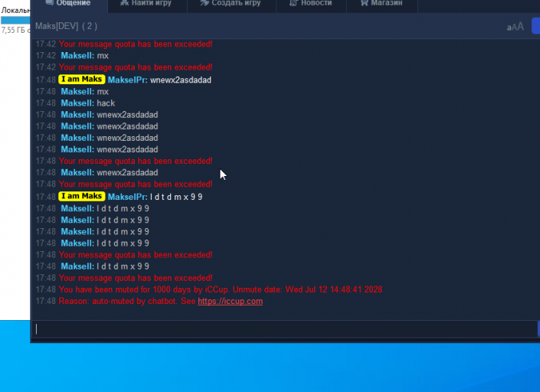Focus the chat message input field
This screenshot has height=392, width=540.
[x=284, y=329]
